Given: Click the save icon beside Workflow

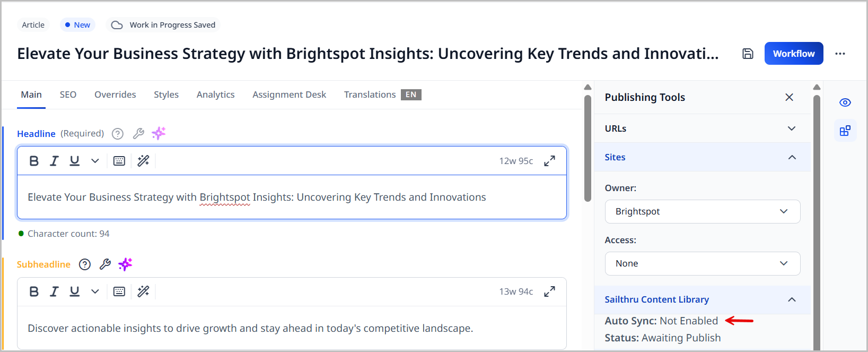Looking at the screenshot, I should click(748, 54).
